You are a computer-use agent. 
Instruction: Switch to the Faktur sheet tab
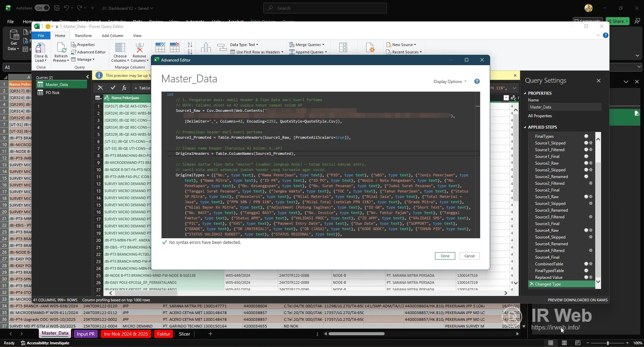(163, 334)
